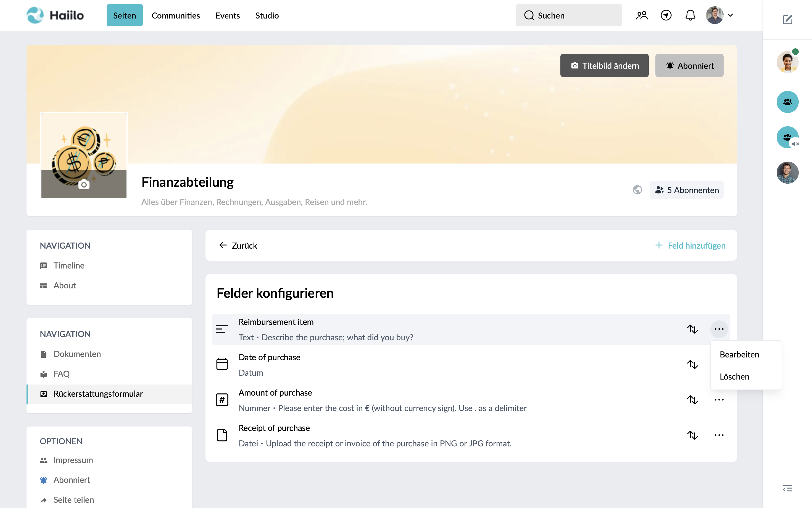This screenshot has height=508, width=812.
Task: Open options menu for Amount of purchase
Action: (719, 400)
